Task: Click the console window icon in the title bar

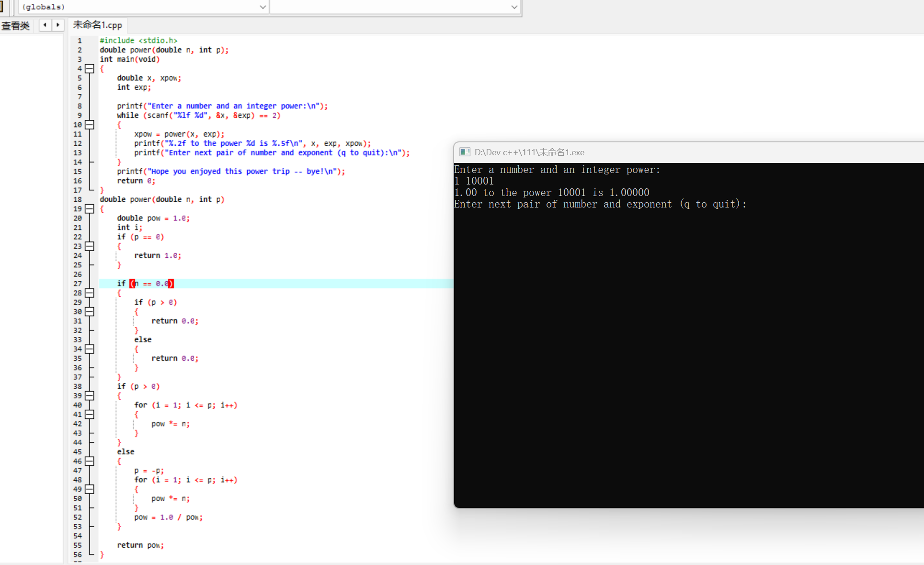Action: pyautogui.click(x=464, y=152)
